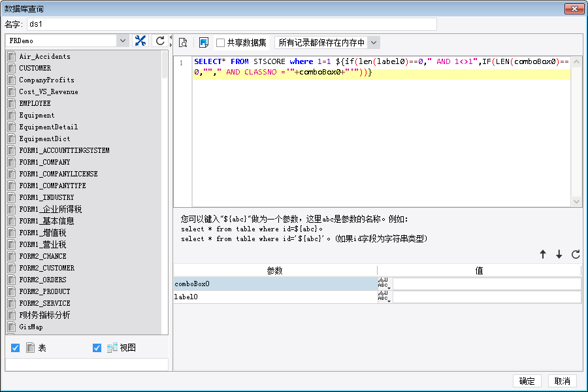The width and height of the screenshot is (588, 392).
Task: Click the table list vertical scrollbar thumb
Action: coord(164,65)
